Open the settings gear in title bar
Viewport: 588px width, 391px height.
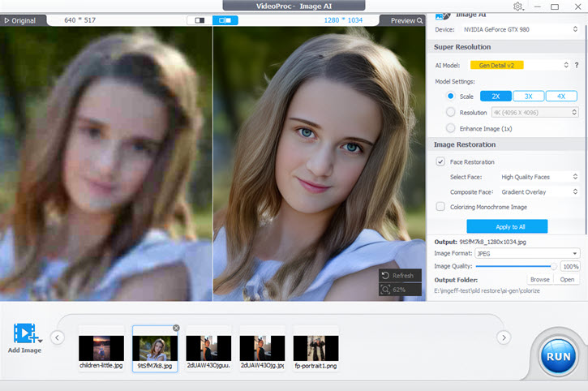[x=518, y=6]
